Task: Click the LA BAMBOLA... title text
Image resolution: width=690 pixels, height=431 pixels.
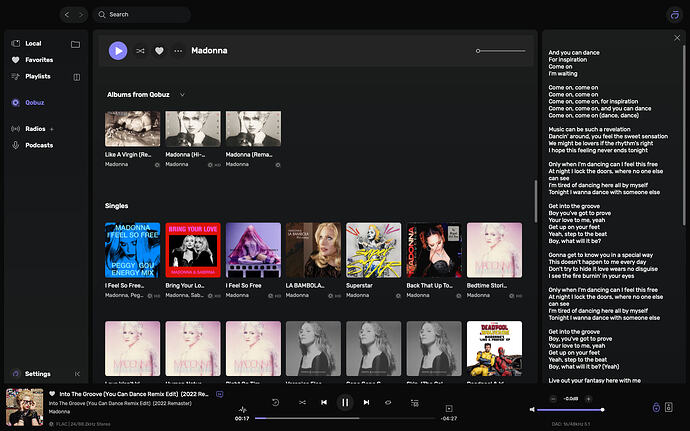Action: pos(305,286)
